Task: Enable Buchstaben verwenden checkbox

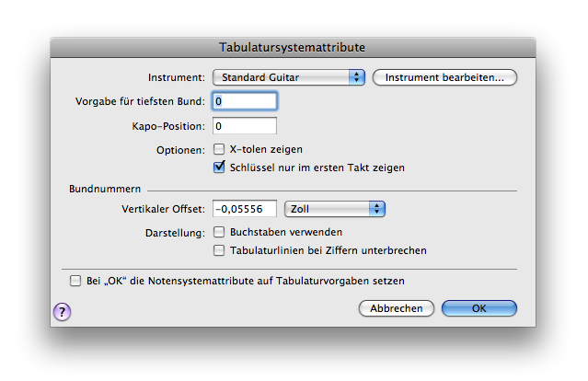Action: coord(220,232)
